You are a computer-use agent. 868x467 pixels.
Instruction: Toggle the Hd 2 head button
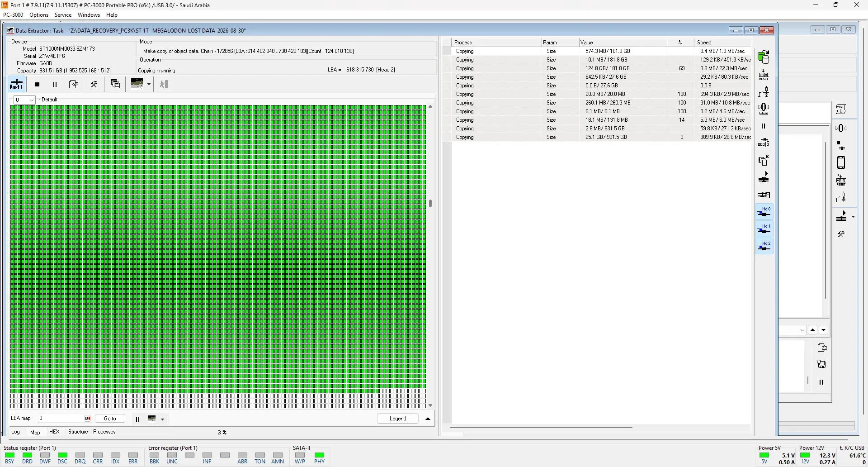coord(764,247)
